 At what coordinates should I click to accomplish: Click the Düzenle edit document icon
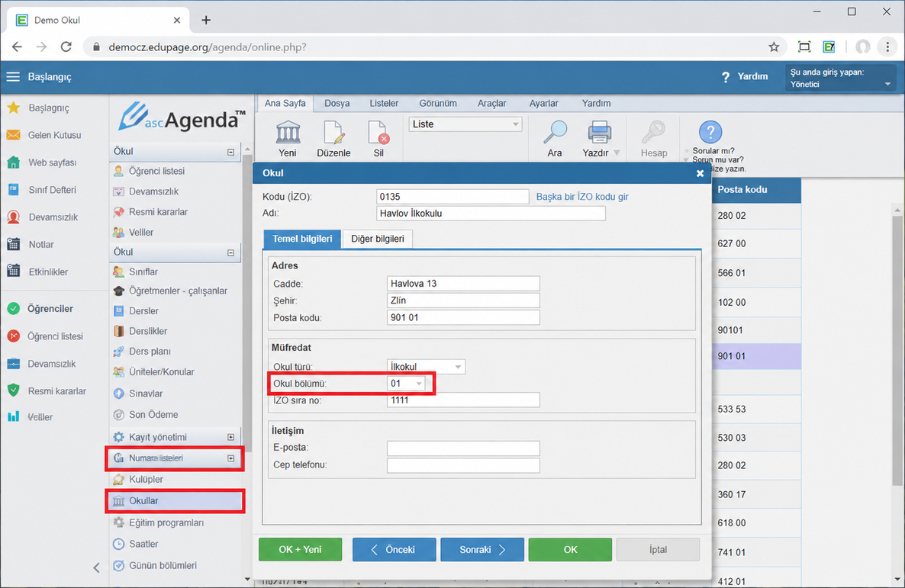(333, 132)
